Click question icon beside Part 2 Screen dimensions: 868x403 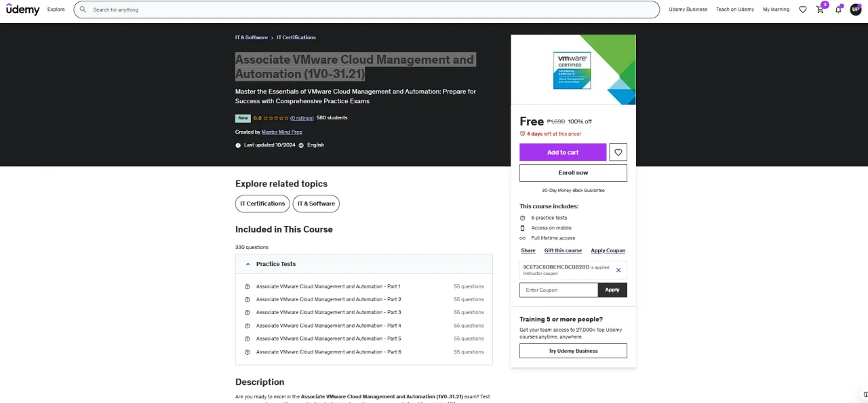pyautogui.click(x=248, y=299)
